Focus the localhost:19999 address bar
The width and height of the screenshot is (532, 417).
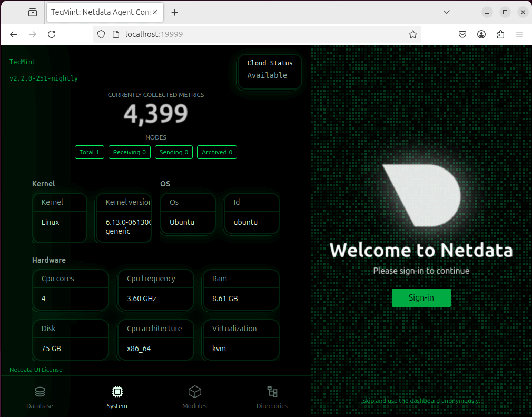click(258, 34)
